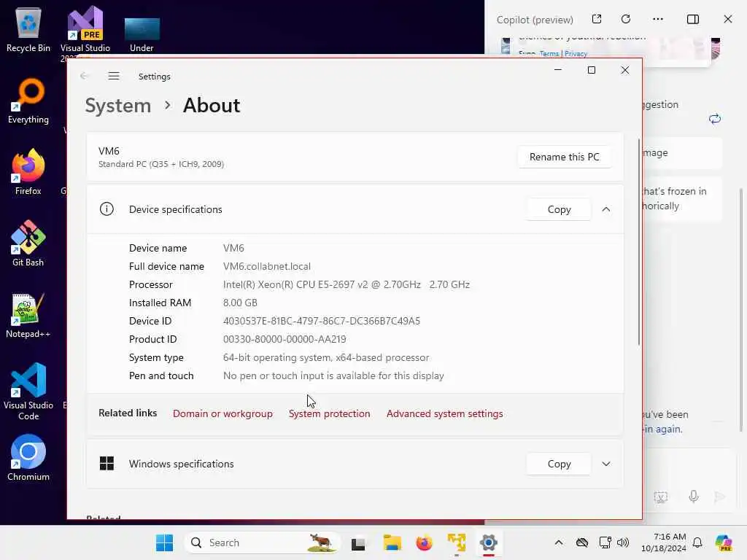Select the System type value text
The height and width of the screenshot is (560, 747).
pyautogui.click(x=326, y=357)
